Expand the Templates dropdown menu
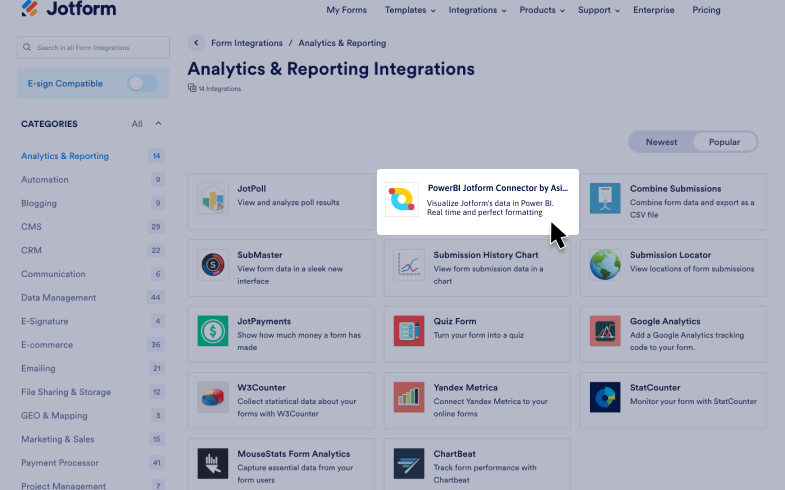785x490 pixels. coord(410,10)
